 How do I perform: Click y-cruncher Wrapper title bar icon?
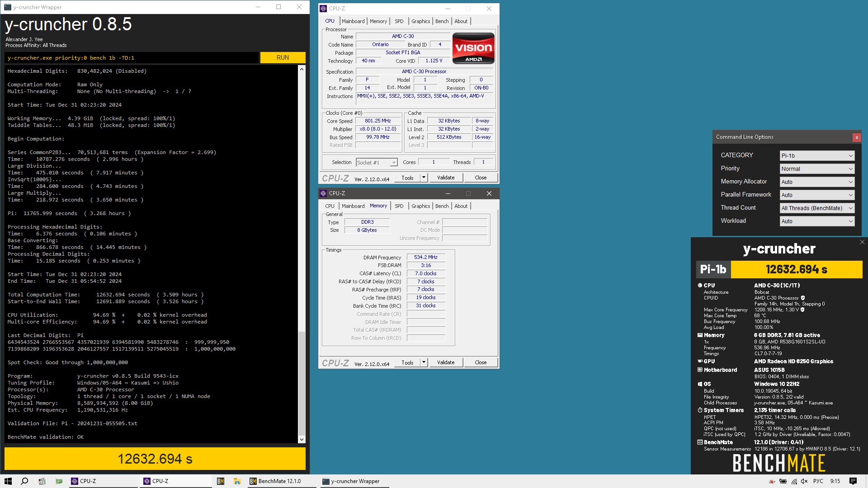(x=8, y=7)
